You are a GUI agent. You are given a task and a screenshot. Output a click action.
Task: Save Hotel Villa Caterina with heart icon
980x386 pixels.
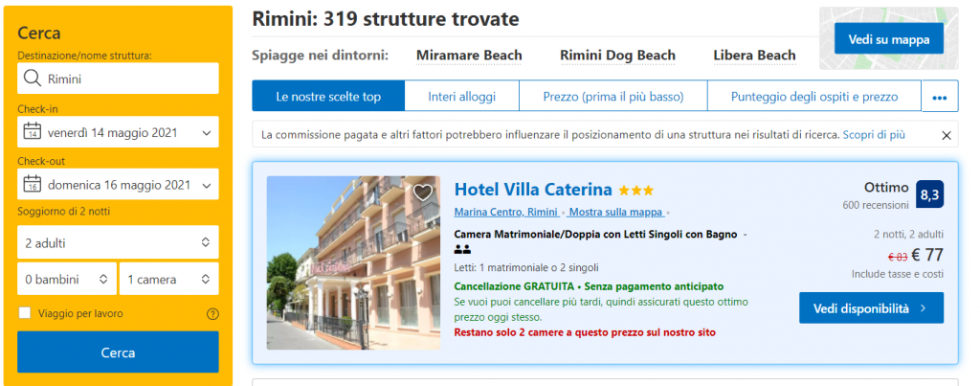(x=423, y=193)
